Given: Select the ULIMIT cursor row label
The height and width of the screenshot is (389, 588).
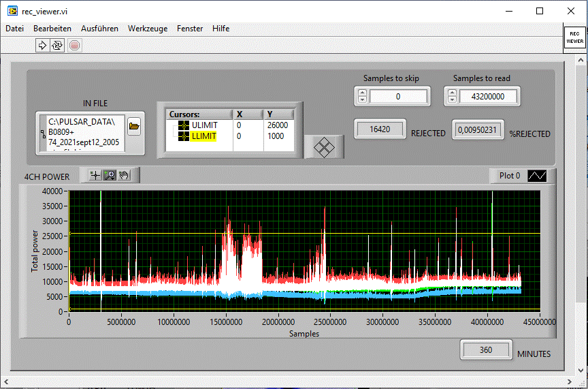Looking at the screenshot, I should (x=204, y=125).
